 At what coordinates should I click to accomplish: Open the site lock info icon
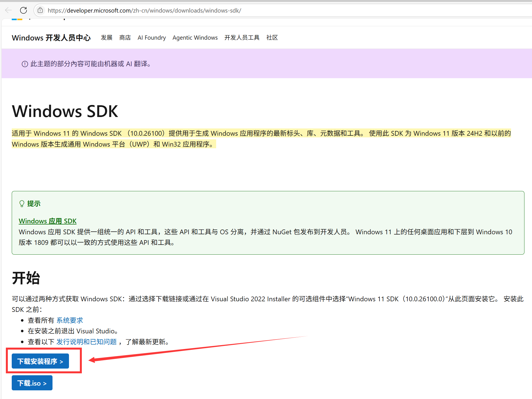(40, 10)
